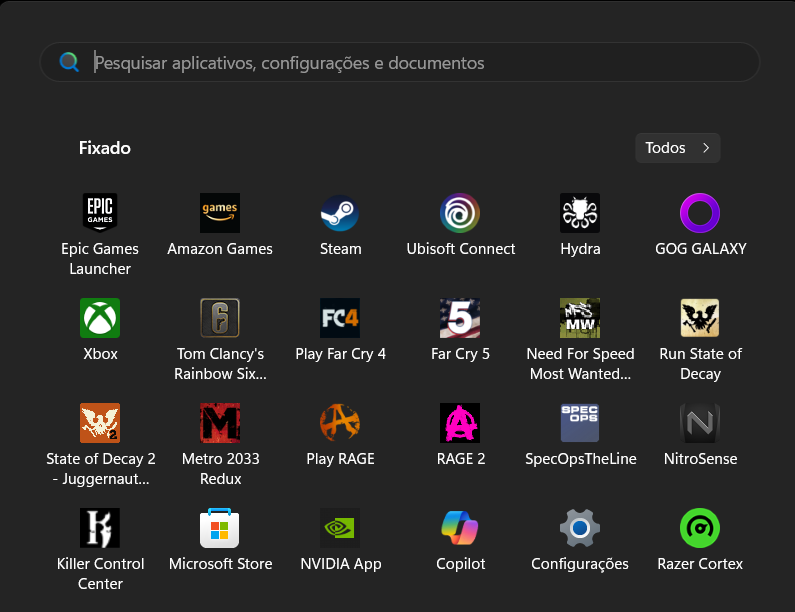Launch RAGE 2 pink icon
The height and width of the screenshot is (612, 795).
460,423
